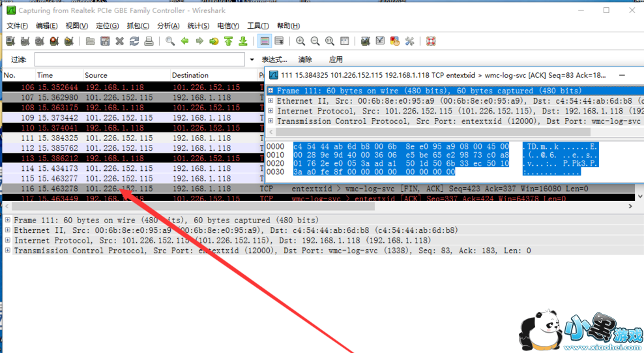
Task: Open the 分析(A) menu
Action: (168, 26)
